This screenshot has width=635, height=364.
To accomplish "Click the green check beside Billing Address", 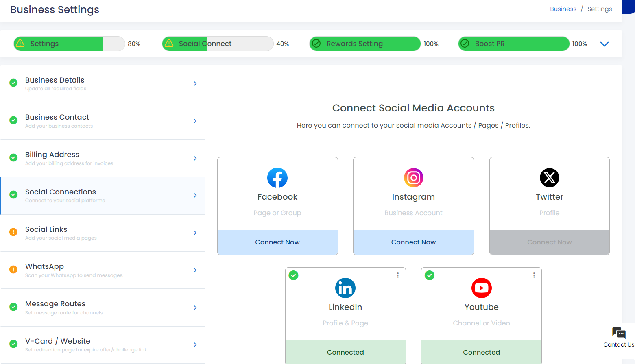I will point(13,158).
